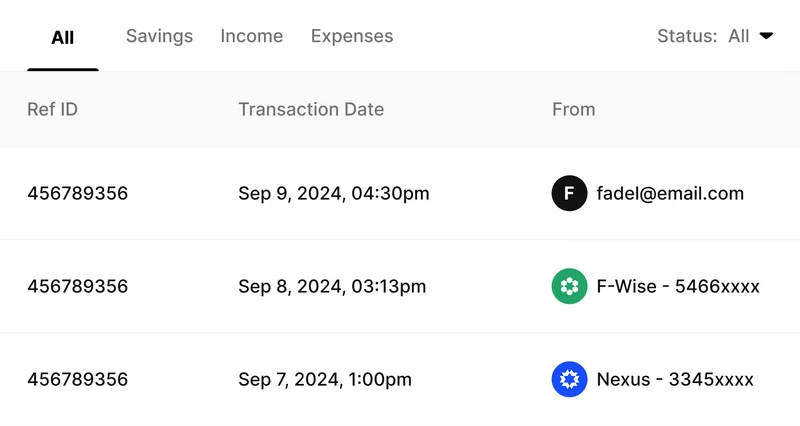
Task: Open the Status dropdown arrow
Action: click(x=766, y=36)
